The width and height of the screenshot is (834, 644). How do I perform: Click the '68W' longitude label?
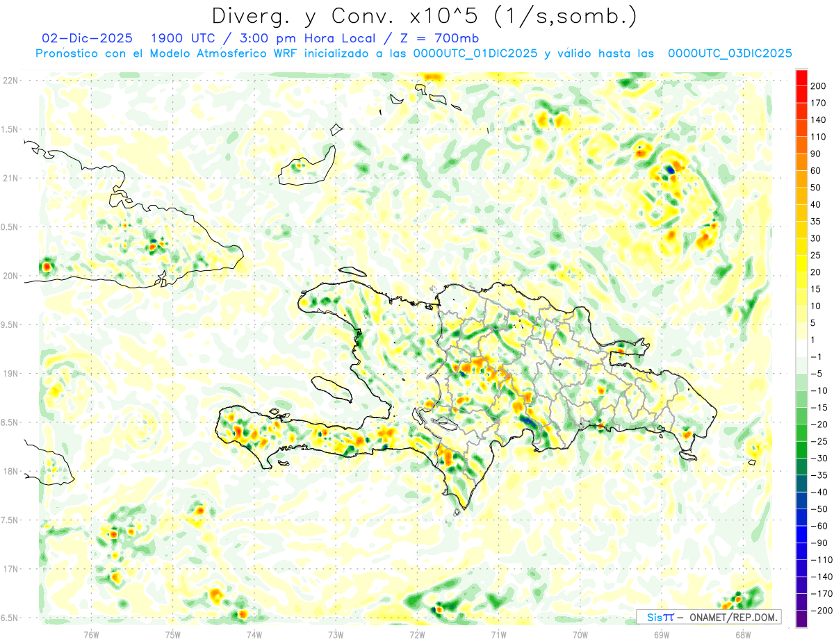point(743,634)
